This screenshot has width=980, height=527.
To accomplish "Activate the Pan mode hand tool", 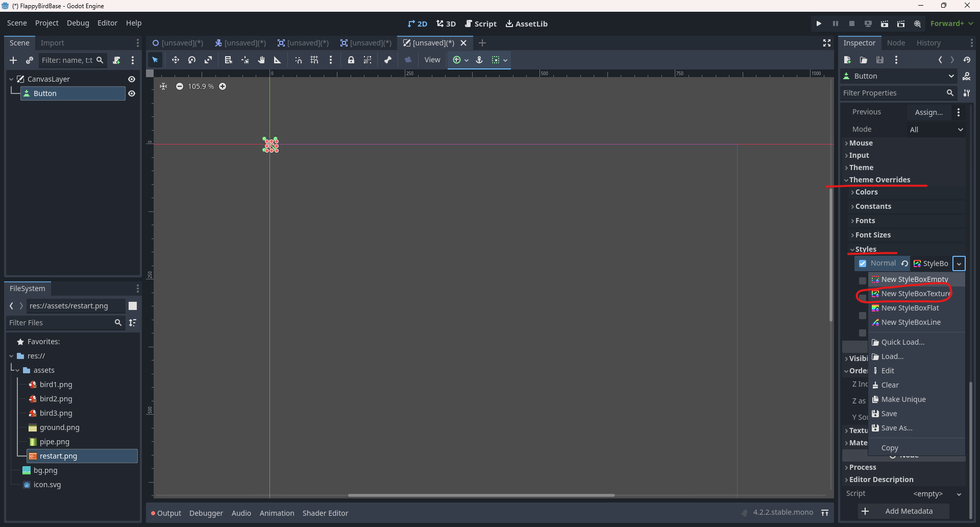I will coord(261,60).
